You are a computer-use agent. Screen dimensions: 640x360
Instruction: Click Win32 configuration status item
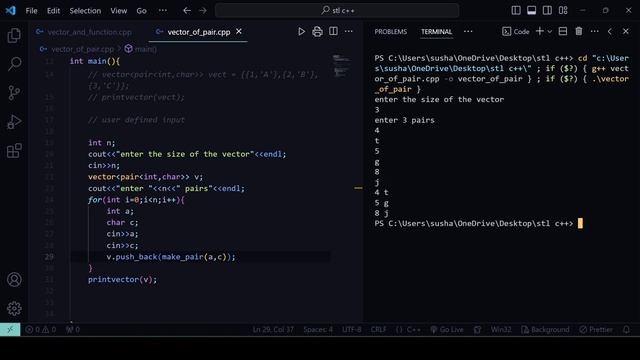[501, 329]
